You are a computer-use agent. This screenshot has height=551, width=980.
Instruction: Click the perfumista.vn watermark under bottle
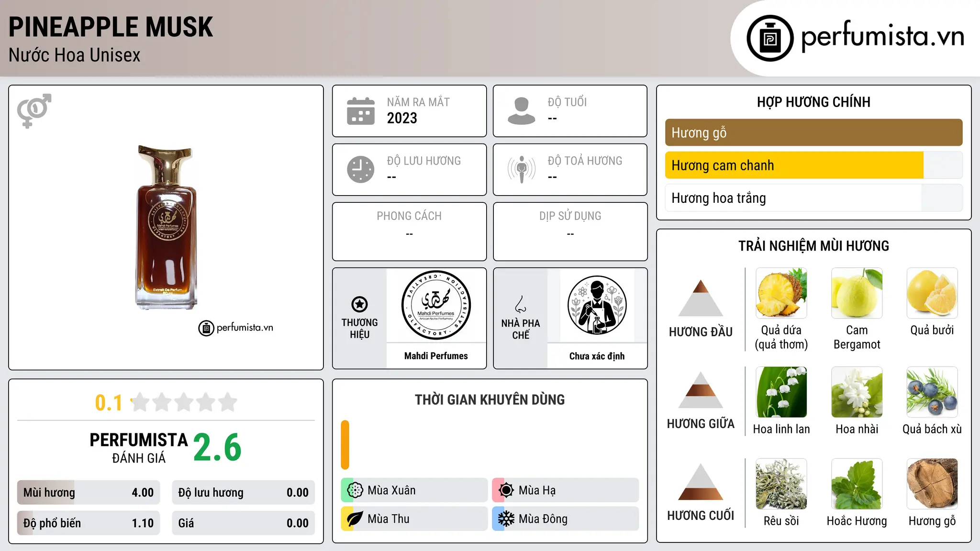click(236, 328)
